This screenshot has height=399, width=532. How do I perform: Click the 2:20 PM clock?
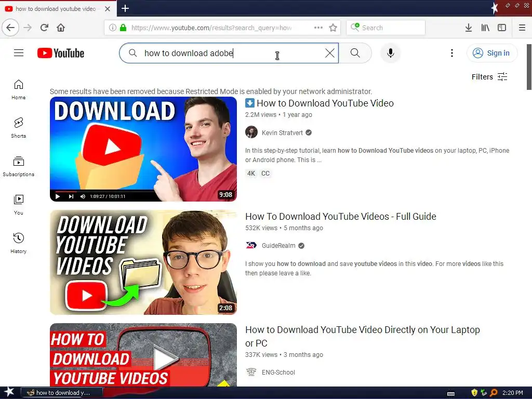(x=513, y=393)
